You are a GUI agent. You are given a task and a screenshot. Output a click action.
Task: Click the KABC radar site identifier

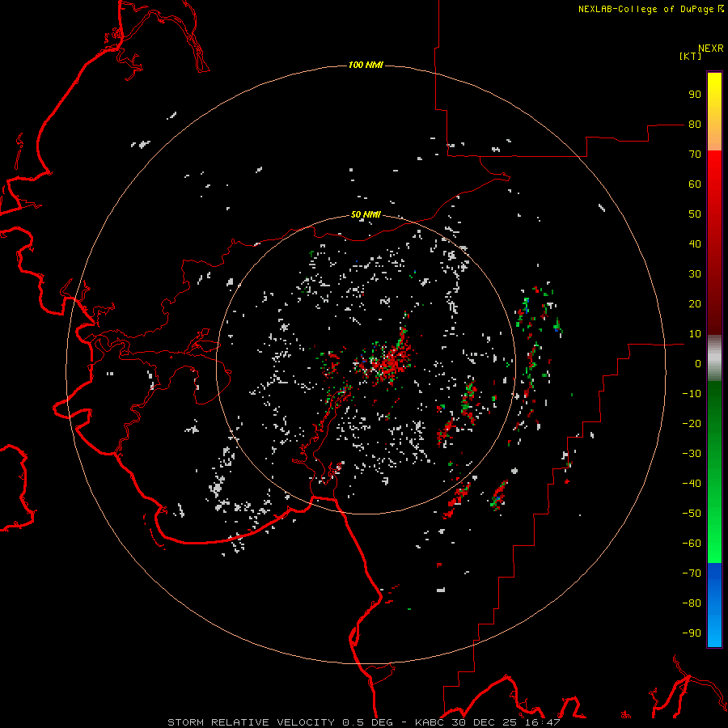pyautogui.click(x=430, y=722)
